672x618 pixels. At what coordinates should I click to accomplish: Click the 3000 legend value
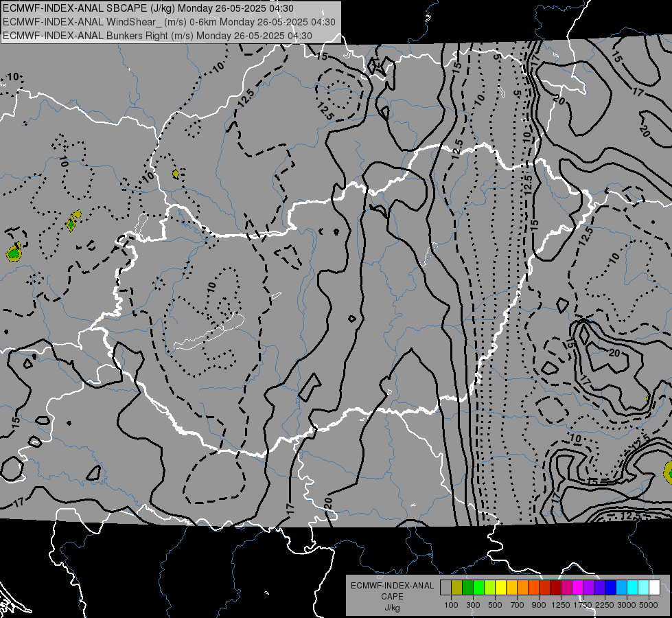(x=627, y=605)
